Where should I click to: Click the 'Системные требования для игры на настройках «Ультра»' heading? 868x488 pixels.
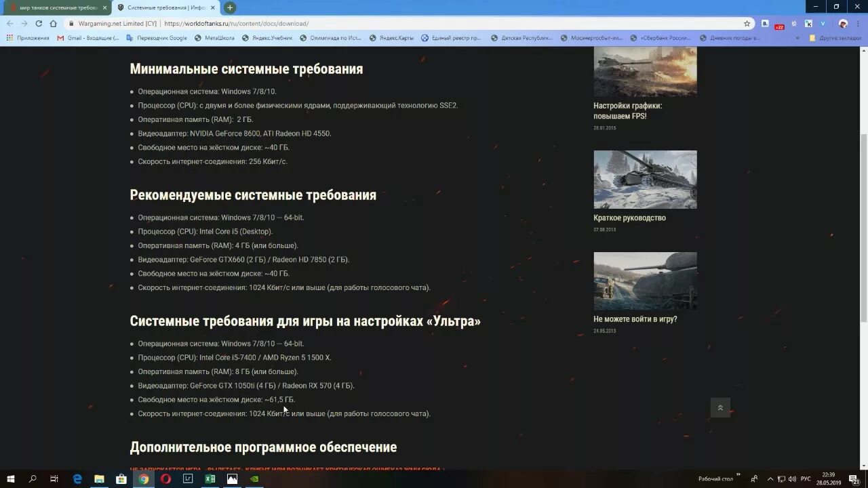click(x=305, y=321)
